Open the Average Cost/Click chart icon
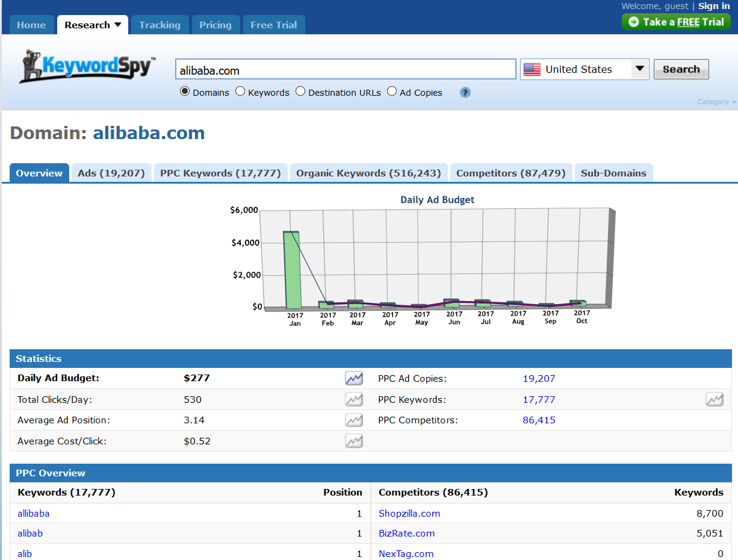Screen dimensions: 738x560 tap(354, 441)
